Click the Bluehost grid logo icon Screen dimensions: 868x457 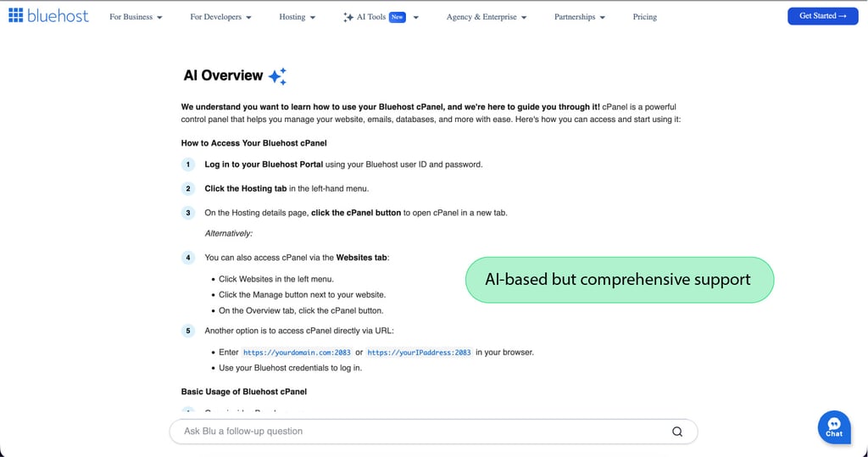15,15
